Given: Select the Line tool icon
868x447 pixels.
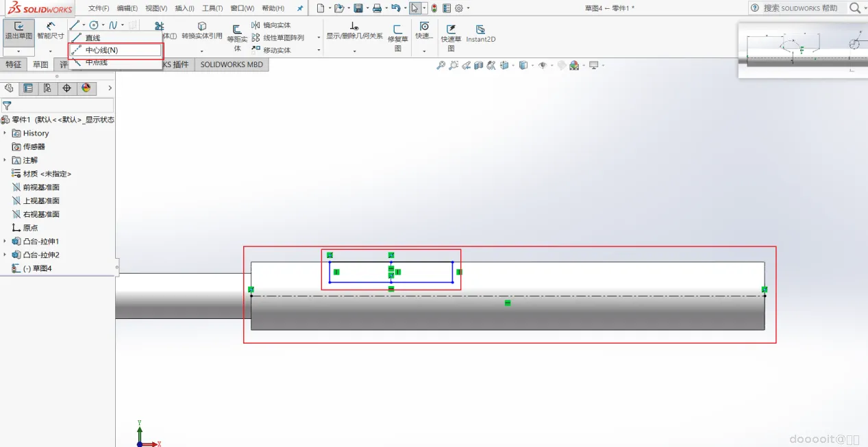Looking at the screenshot, I should (75, 25).
